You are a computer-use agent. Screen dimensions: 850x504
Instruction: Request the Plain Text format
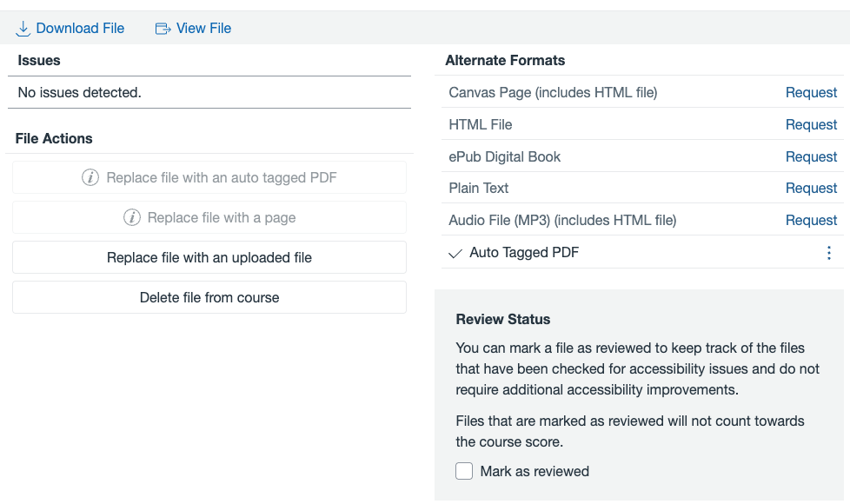tap(811, 188)
